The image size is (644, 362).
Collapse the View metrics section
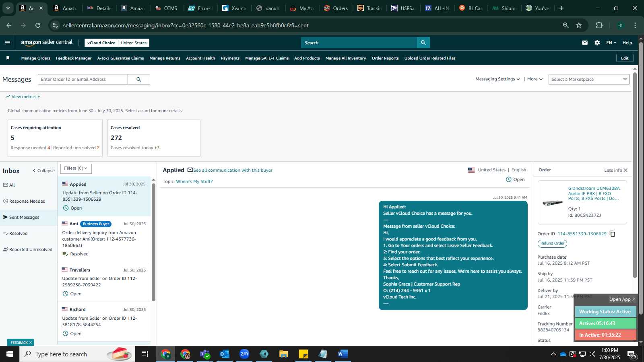(23, 97)
